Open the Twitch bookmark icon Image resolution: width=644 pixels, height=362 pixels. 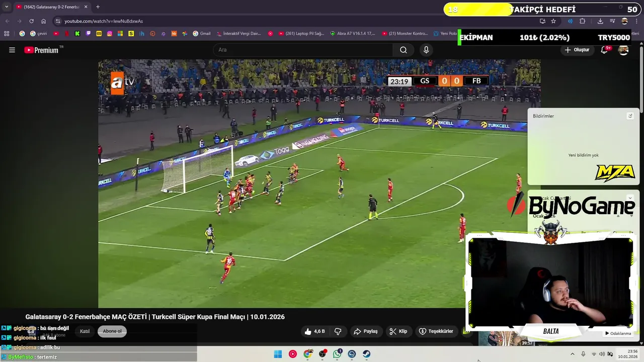pos(88,34)
